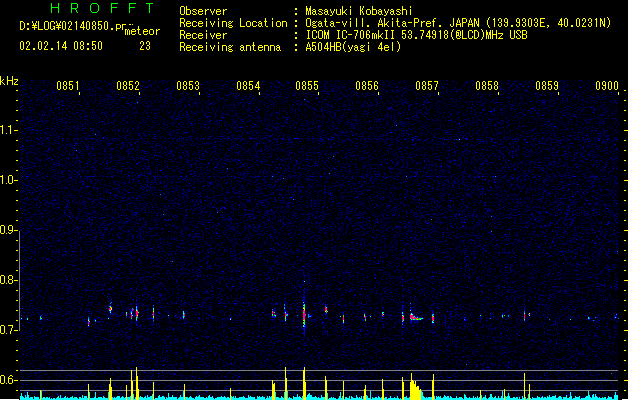Click the 0857 time axis label
The image size is (629, 400).
tap(427, 86)
